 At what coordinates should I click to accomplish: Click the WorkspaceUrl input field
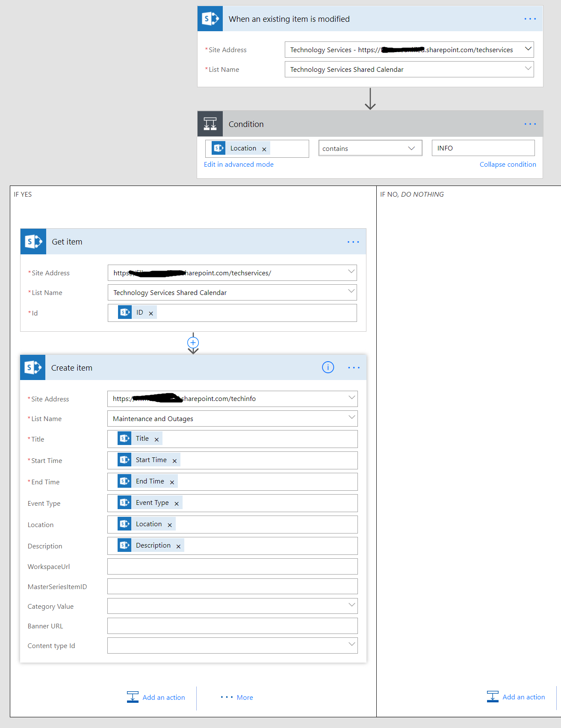pos(232,566)
